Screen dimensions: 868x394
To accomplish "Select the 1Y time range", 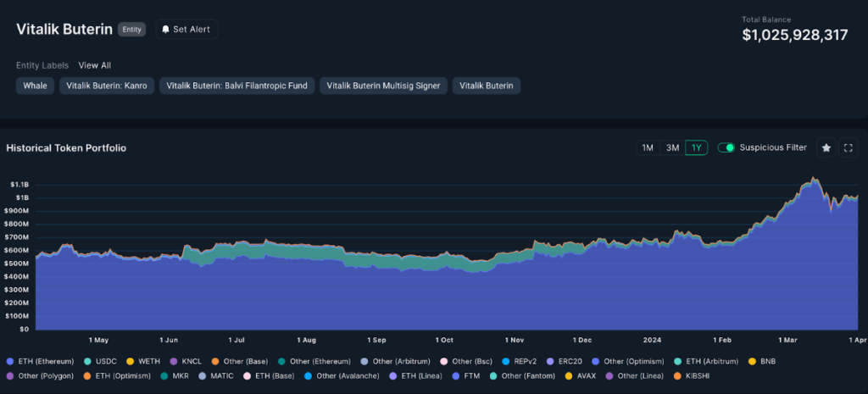I will [697, 147].
